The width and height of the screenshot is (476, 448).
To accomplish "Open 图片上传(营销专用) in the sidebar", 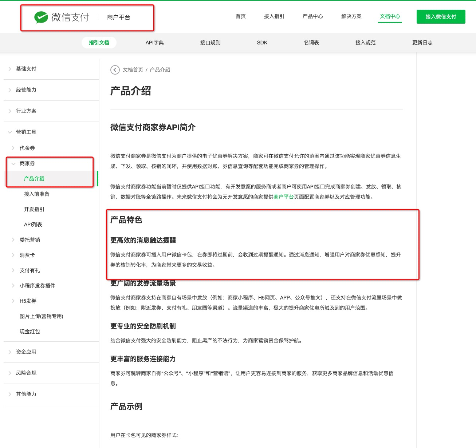I will 42,316.
